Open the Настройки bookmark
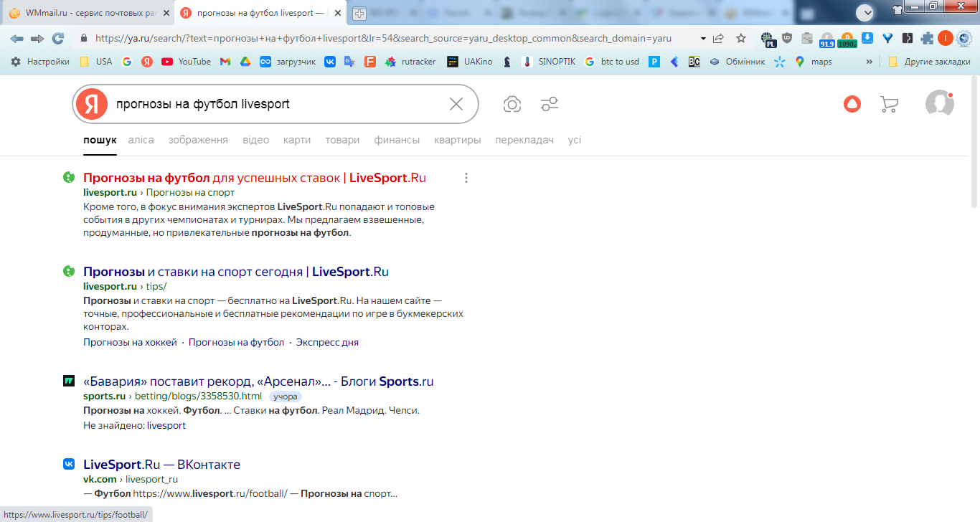Image resolution: width=980 pixels, height=522 pixels. pyautogui.click(x=40, y=62)
